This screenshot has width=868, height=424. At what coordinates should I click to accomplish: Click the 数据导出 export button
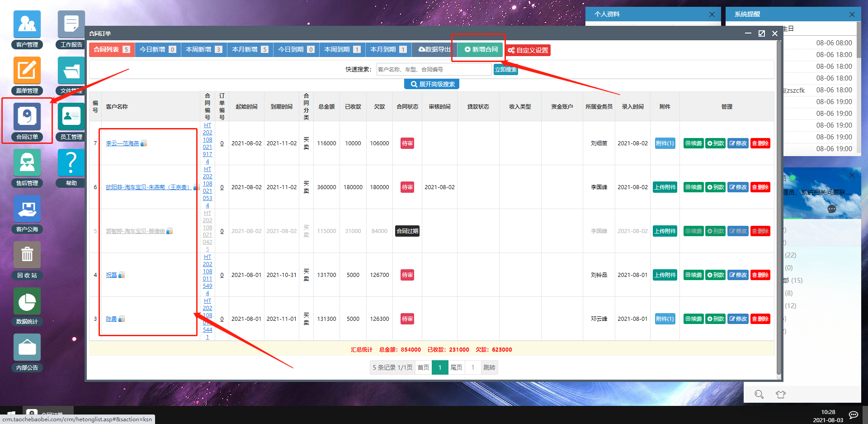click(x=434, y=49)
